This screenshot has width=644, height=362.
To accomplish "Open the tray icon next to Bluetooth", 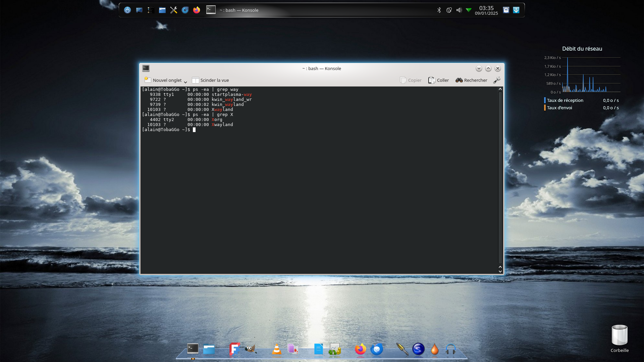I will point(449,10).
